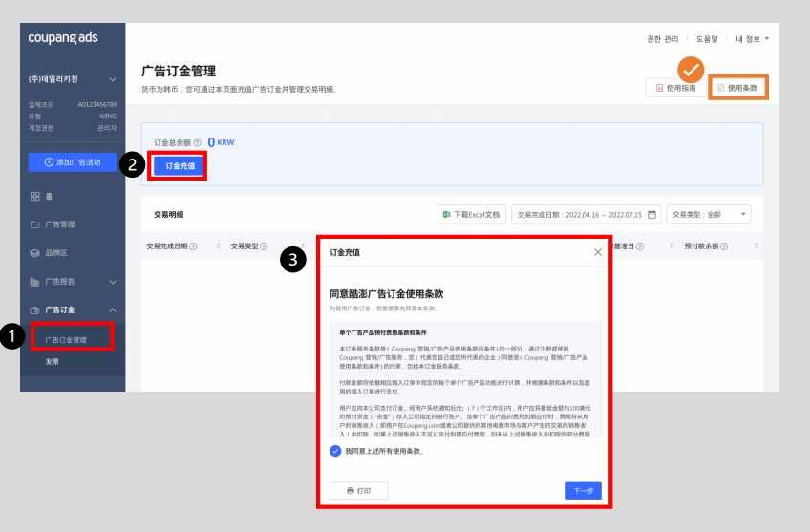Download transactions via 下载Excel文档
The image size is (810, 532).
(471, 214)
